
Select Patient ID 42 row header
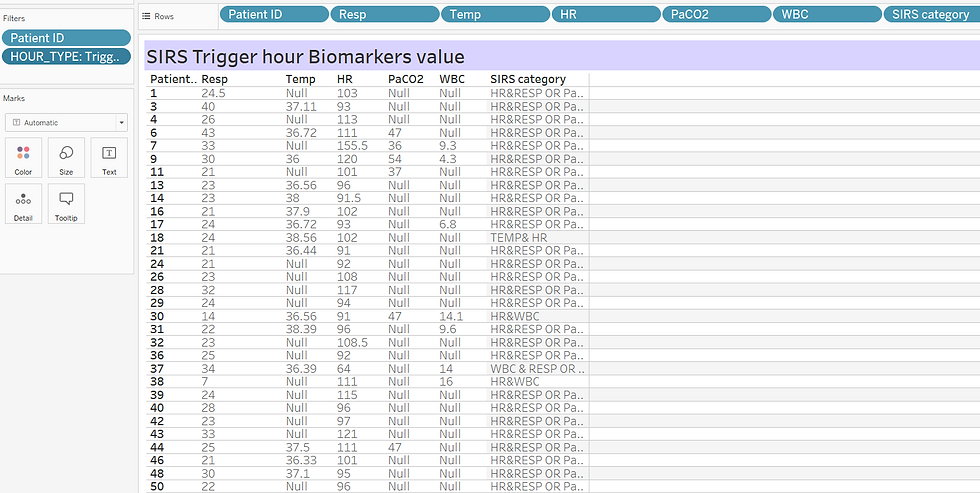[157, 421]
